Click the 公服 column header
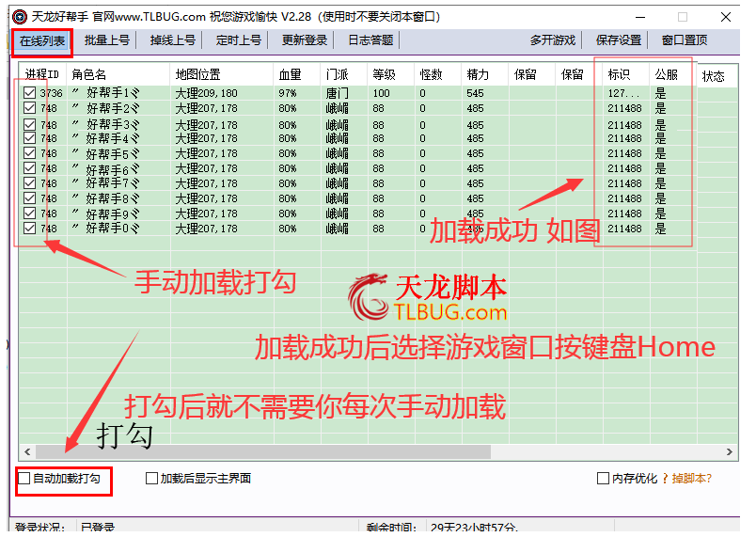The image size is (756, 537). pyautogui.click(x=672, y=74)
